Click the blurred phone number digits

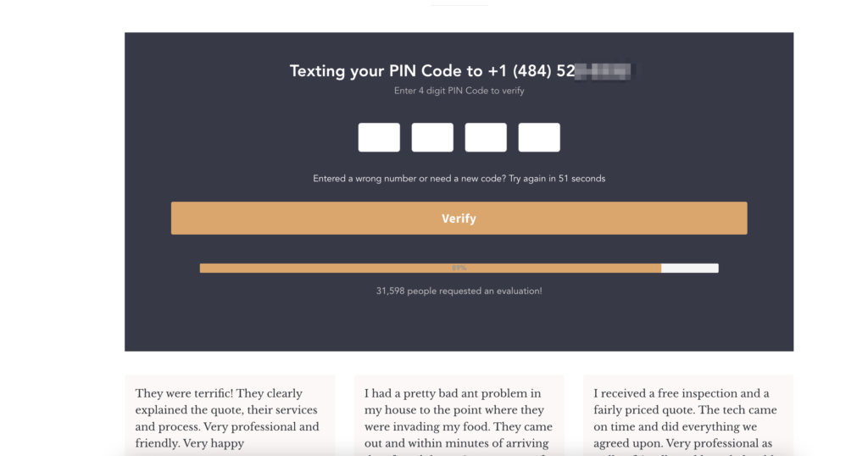tap(604, 71)
